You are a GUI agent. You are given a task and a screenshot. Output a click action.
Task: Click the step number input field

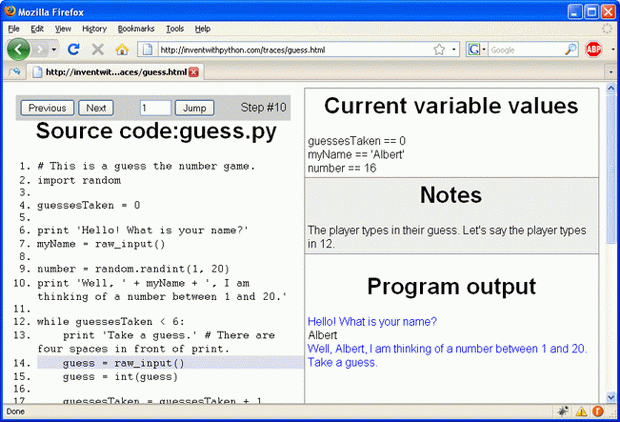pos(155,108)
